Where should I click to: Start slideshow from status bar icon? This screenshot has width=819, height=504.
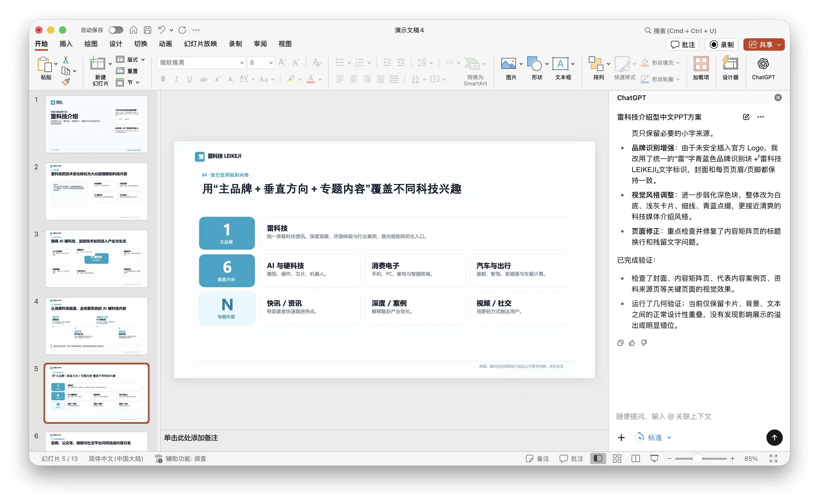tap(654, 459)
